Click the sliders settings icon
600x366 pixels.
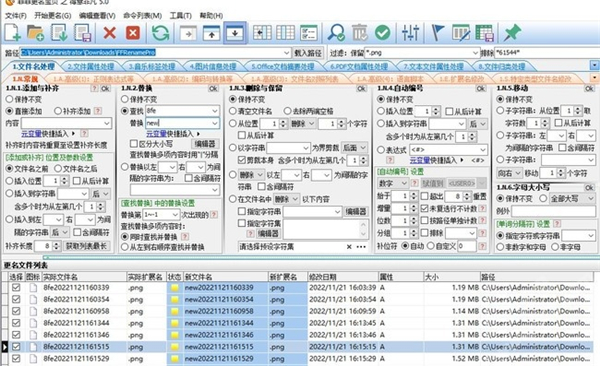point(410,33)
